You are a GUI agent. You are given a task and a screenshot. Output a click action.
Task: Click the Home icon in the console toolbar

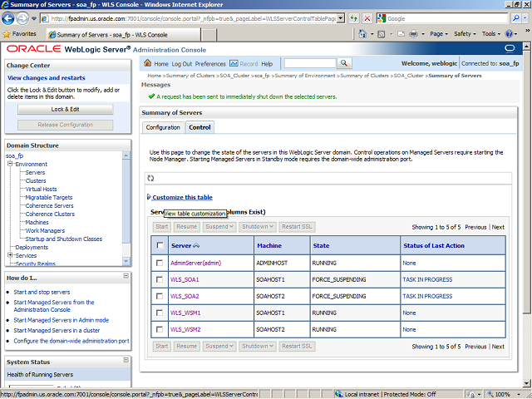[x=149, y=64]
